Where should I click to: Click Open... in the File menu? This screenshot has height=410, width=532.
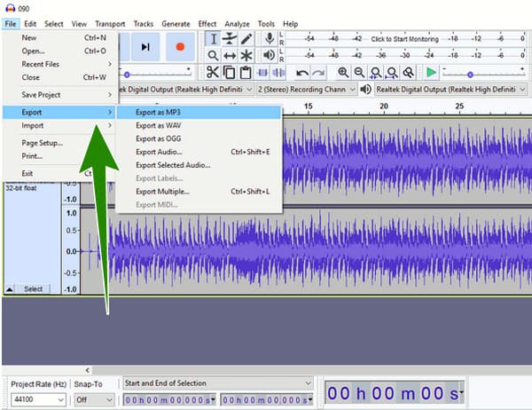tap(59, 51)
